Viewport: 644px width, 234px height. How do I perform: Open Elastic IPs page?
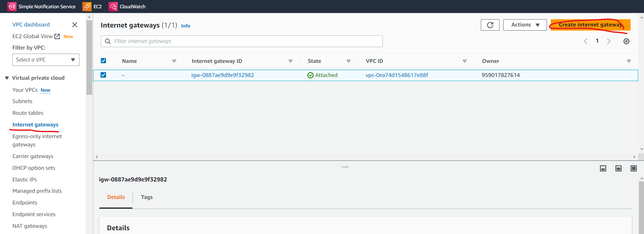pyautogui.click(x=24, y=180)
